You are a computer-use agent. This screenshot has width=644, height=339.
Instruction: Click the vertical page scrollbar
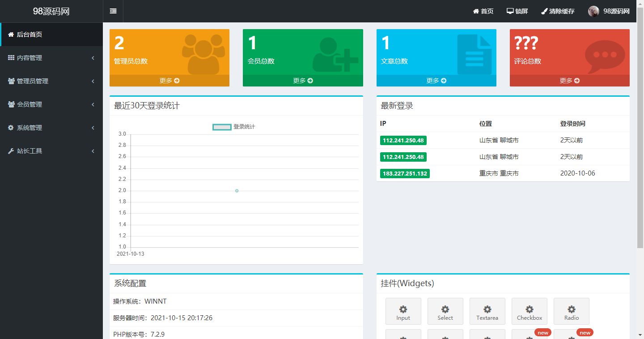(x=640, y=134)
